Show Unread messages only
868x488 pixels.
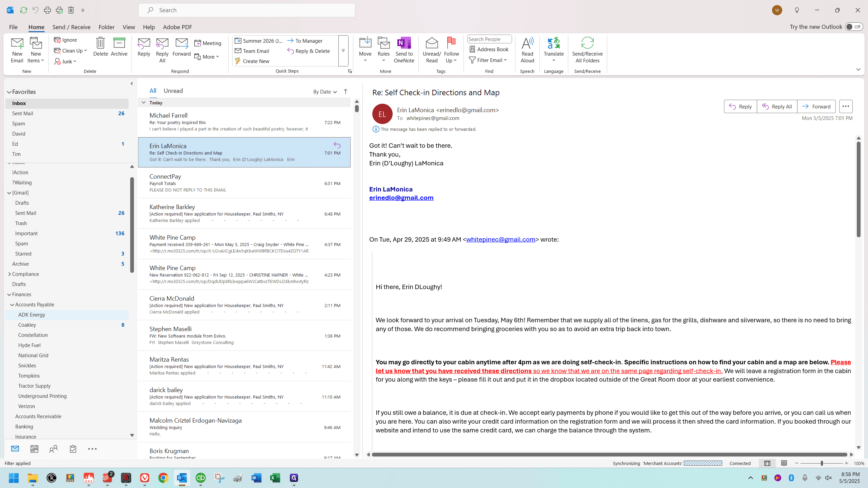click(173, 91)
